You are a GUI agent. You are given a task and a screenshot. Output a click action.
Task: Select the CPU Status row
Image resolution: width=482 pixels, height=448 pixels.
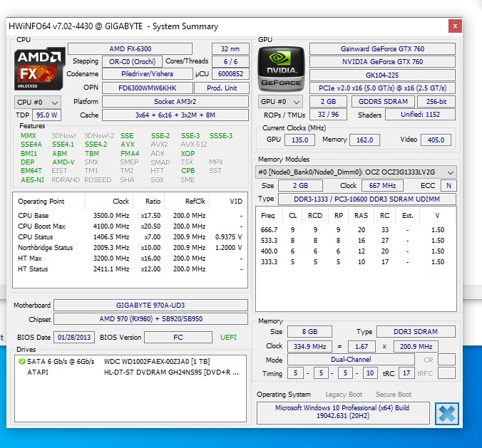tap(130, 237)
